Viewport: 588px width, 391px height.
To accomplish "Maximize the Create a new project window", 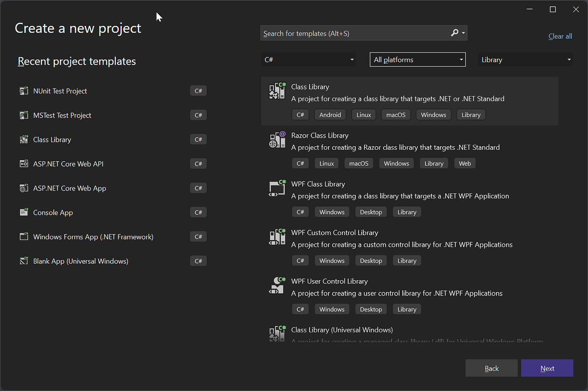I will (553, 9).
